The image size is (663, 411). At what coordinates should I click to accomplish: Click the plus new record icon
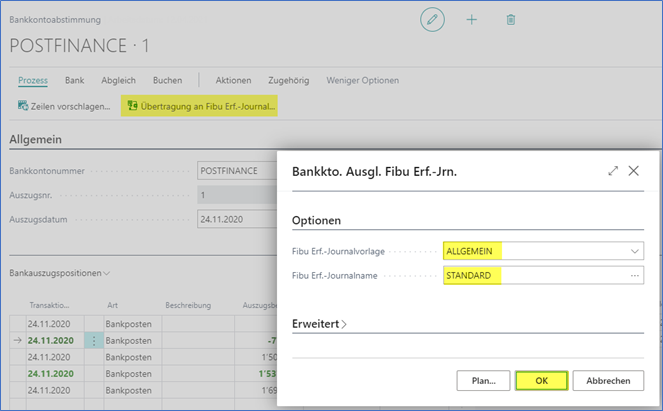(471, 19)
